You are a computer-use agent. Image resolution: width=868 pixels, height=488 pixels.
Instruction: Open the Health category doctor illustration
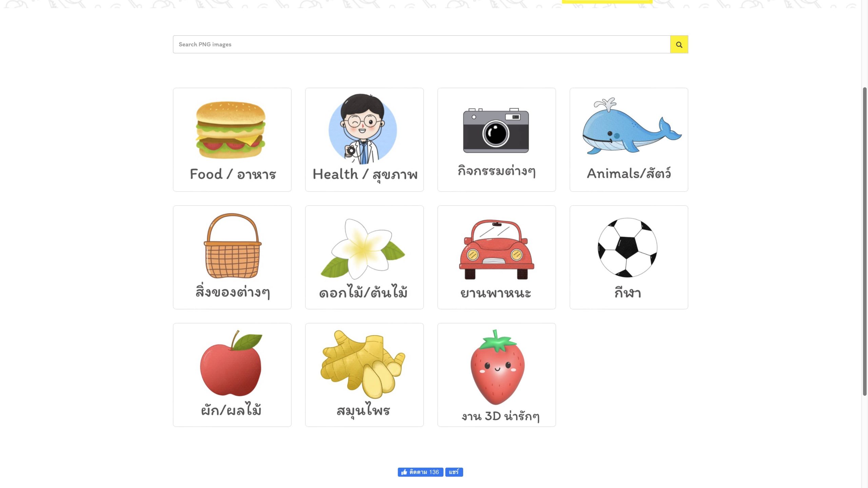click(363, 129)
